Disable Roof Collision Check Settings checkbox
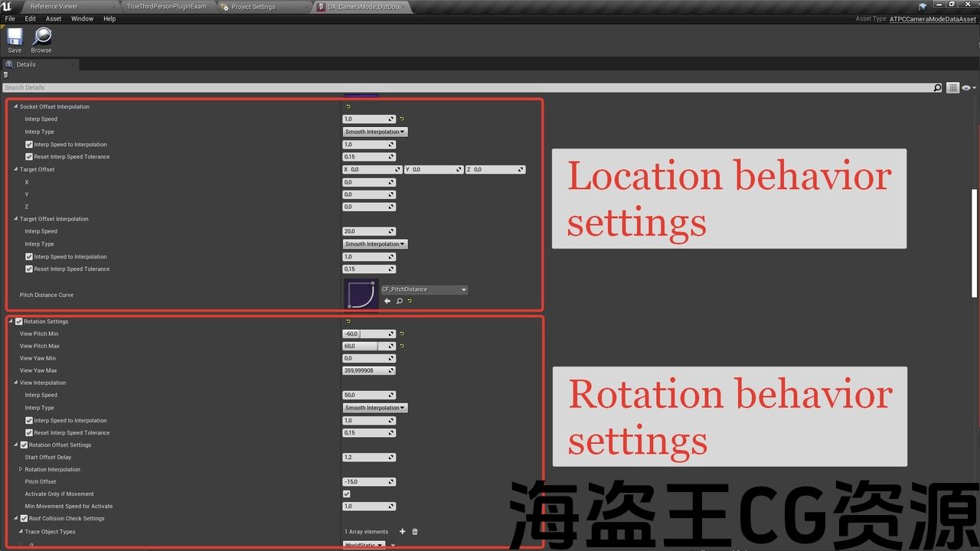The height and width of the screenshot is (551, 980). 24,519
